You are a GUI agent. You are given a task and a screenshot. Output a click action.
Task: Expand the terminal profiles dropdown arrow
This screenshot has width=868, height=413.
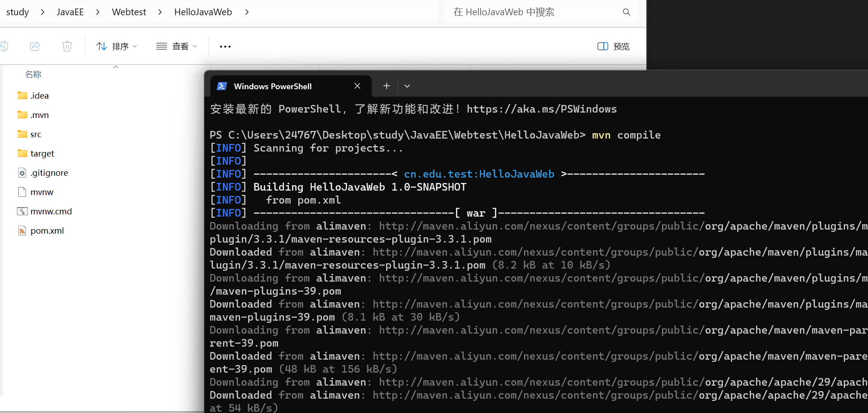pyautogui.click(x=407, y=86)
